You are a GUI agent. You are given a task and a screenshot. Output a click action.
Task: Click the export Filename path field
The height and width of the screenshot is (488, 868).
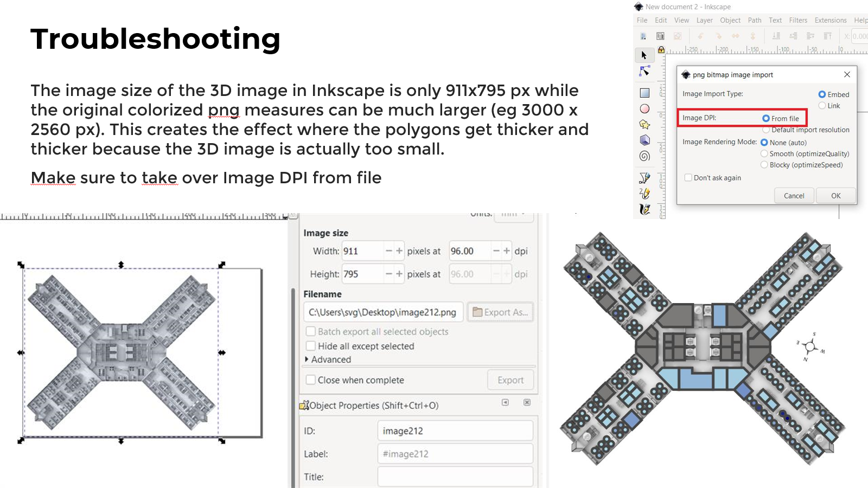coord(383,312)
